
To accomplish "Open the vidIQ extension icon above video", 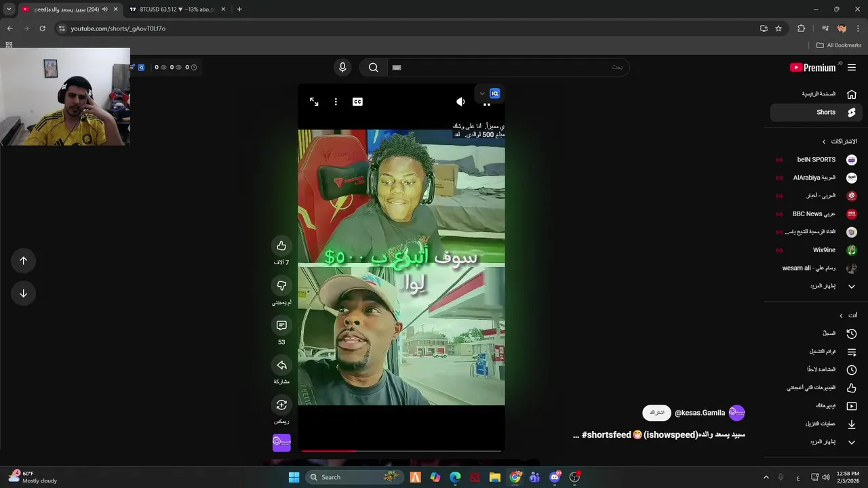I will [495, 94].
